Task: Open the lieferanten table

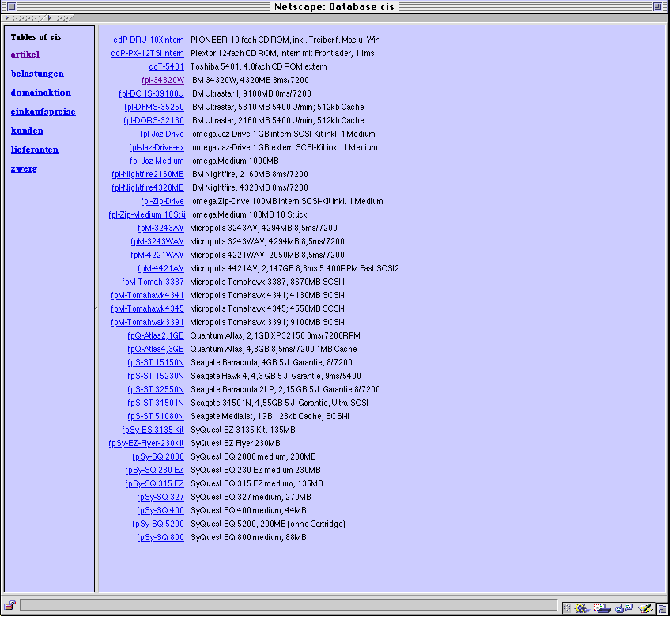Action: coord(35,150)
